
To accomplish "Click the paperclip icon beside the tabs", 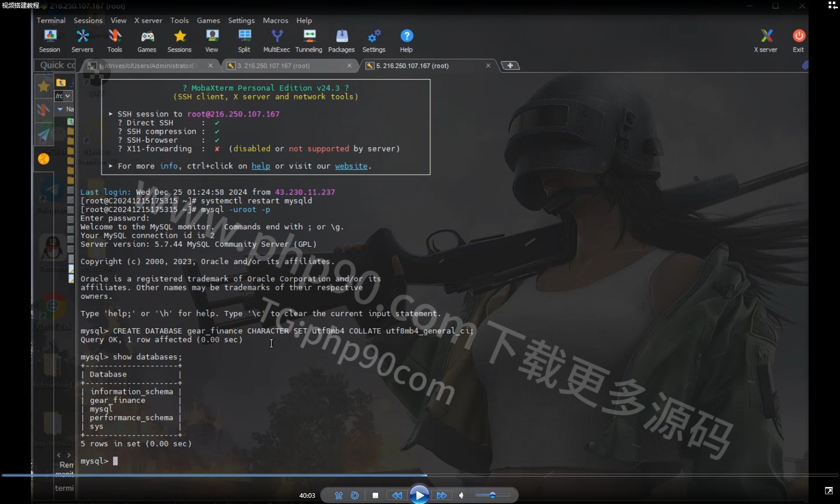I will (804, 65).
